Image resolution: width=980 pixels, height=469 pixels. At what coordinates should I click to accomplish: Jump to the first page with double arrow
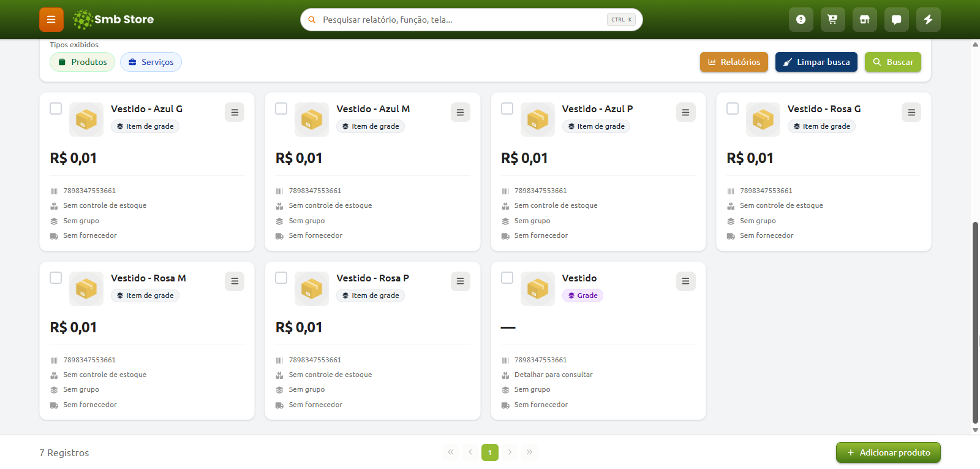point(451,452)
